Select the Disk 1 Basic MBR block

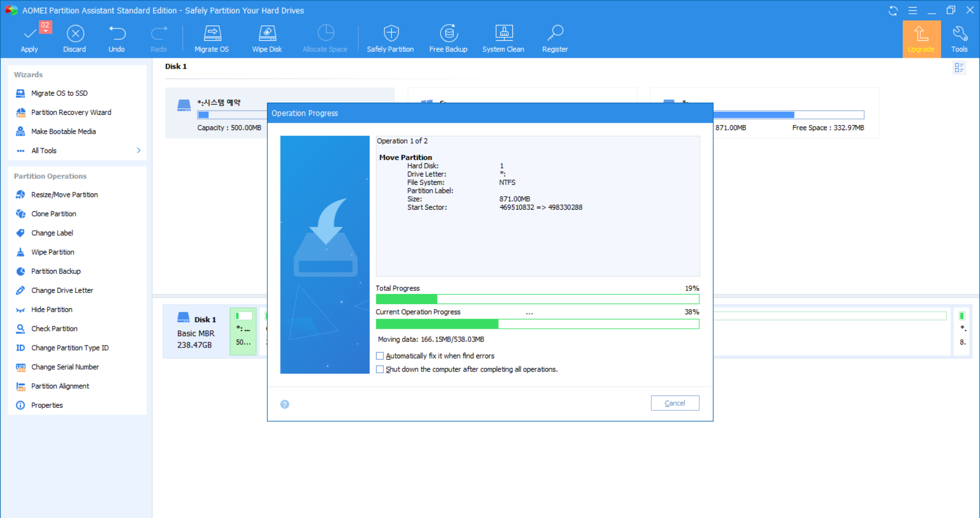tap(197, 332)
